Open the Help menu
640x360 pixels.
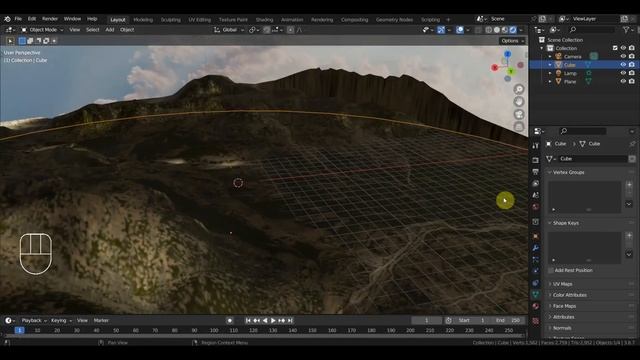click(92, 19)
